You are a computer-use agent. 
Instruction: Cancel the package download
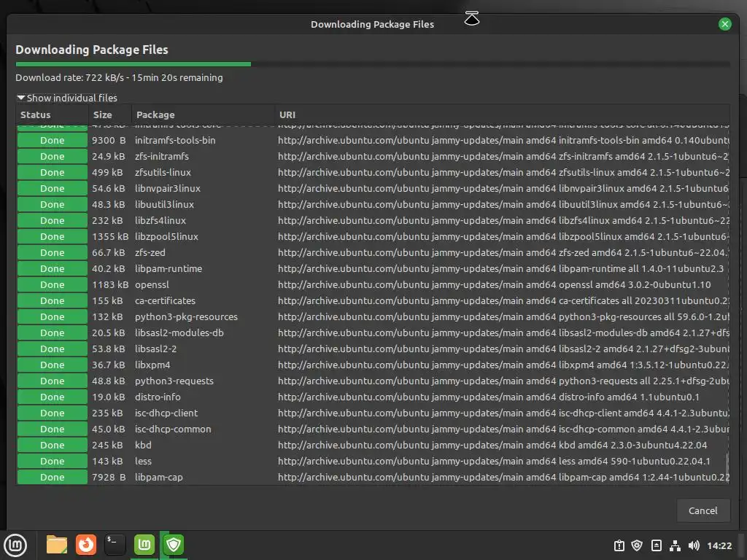703,510
